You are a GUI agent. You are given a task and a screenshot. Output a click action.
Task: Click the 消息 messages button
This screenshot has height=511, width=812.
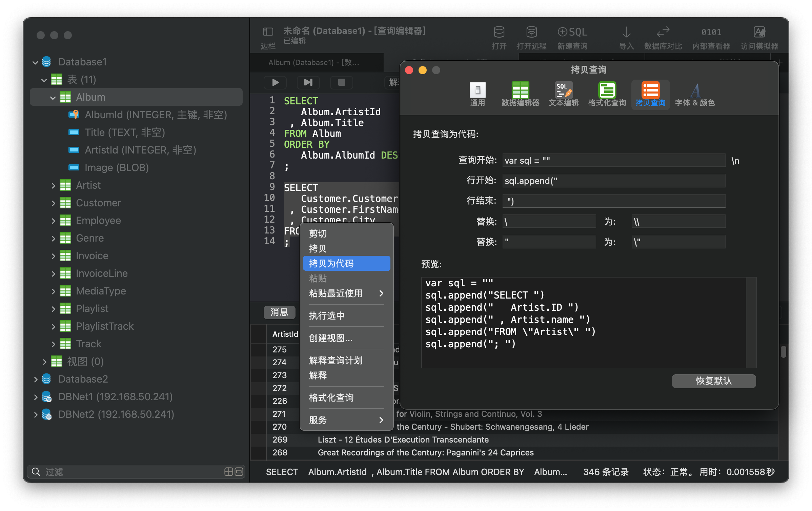tap(279, 312)
